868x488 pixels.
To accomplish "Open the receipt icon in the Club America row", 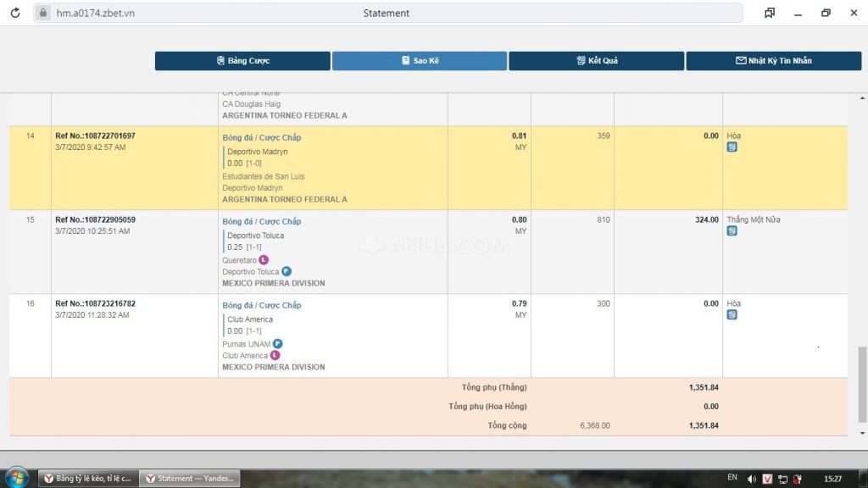I will 731,314.
